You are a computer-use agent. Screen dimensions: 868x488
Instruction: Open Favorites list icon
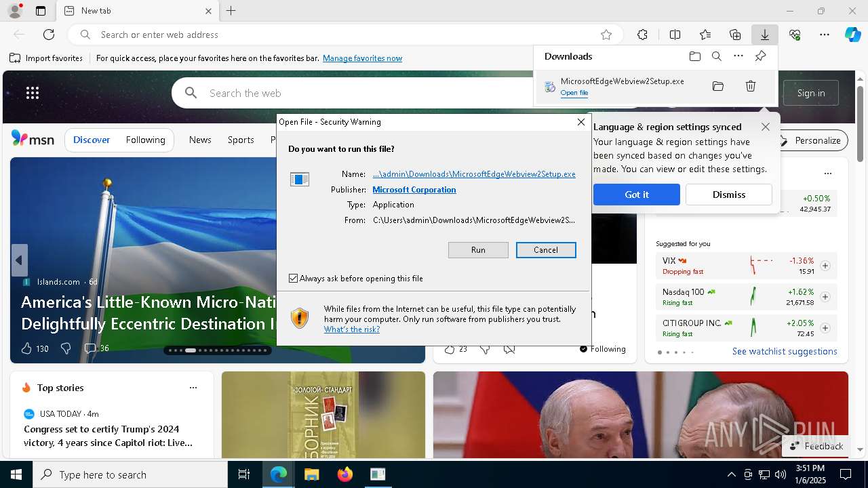point(705,35)
